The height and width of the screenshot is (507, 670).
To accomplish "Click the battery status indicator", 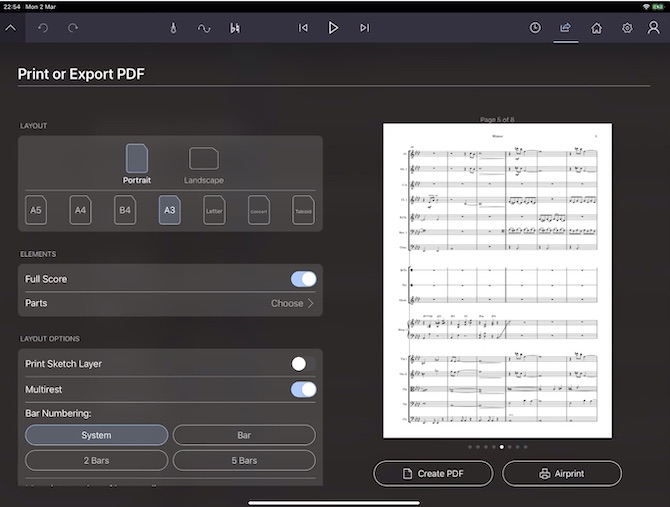I will [658, 6].
